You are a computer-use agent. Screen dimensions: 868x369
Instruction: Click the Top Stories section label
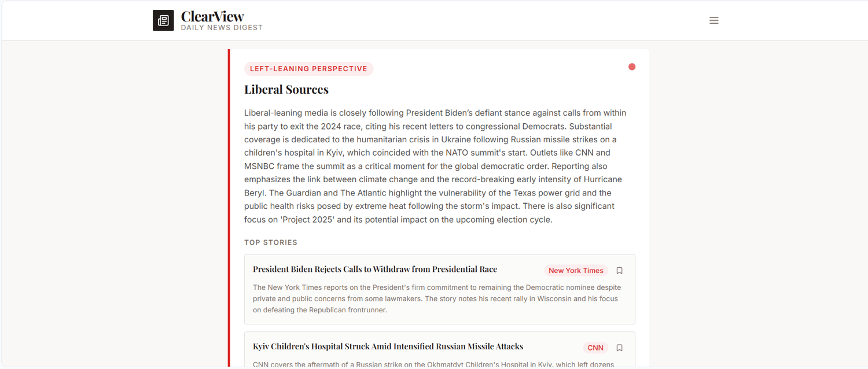(x=271, y=242)
